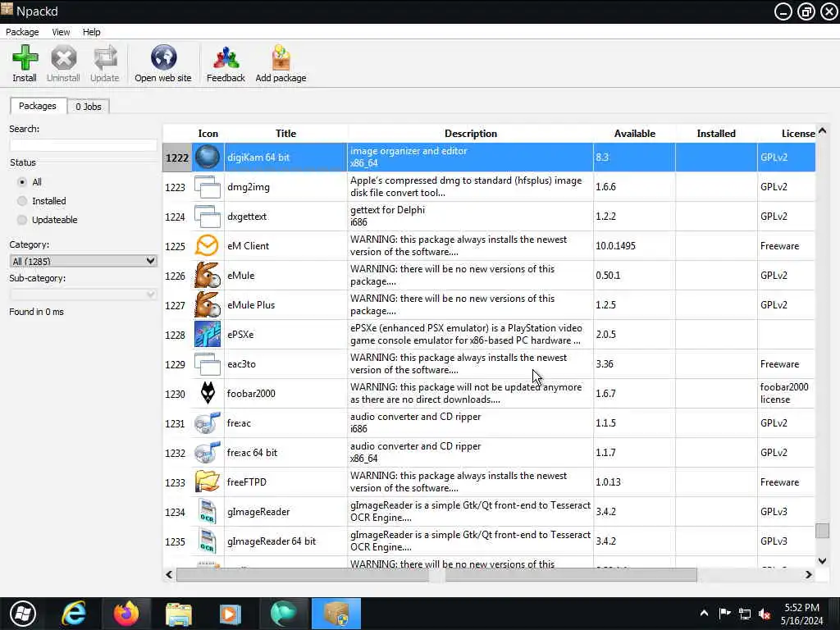The image size is (840, 630).
Task: Select the foobar2000 alien icon
Action: coord(208,394)
